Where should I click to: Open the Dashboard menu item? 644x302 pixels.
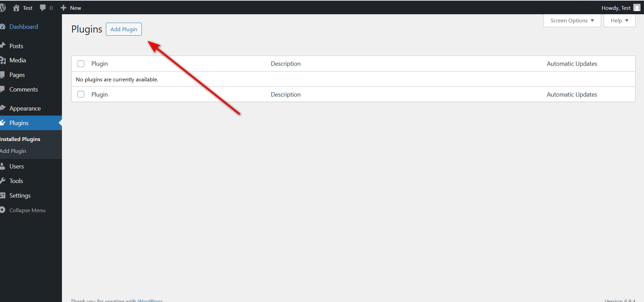click(x=24, y=27)
